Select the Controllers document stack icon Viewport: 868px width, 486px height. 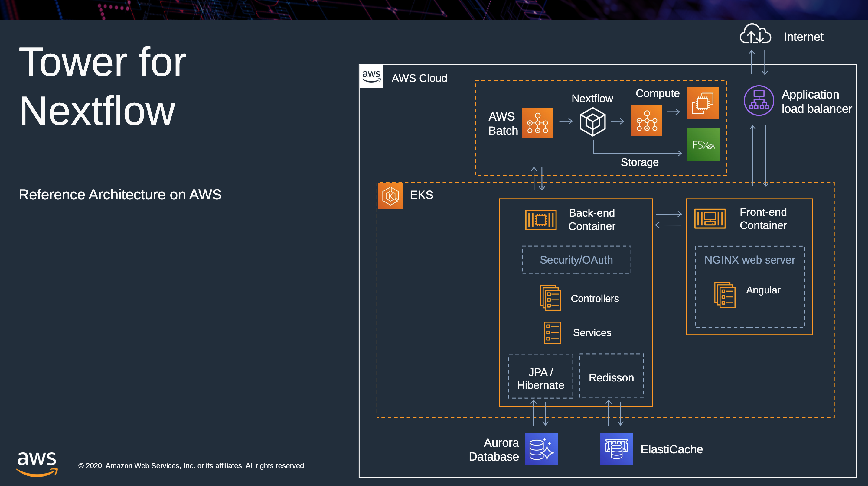550,298
